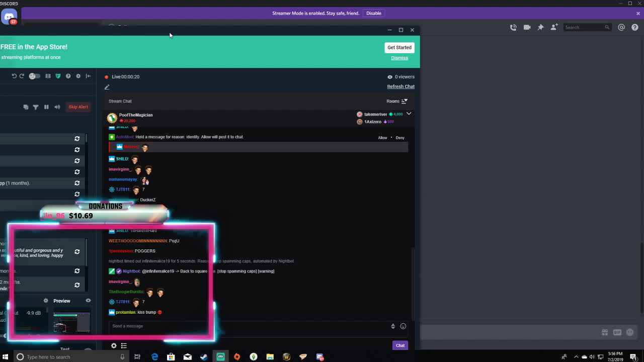644x362 pixels.
Task: Open the Rooms dropdown in chat
Action: click(396, 101)
